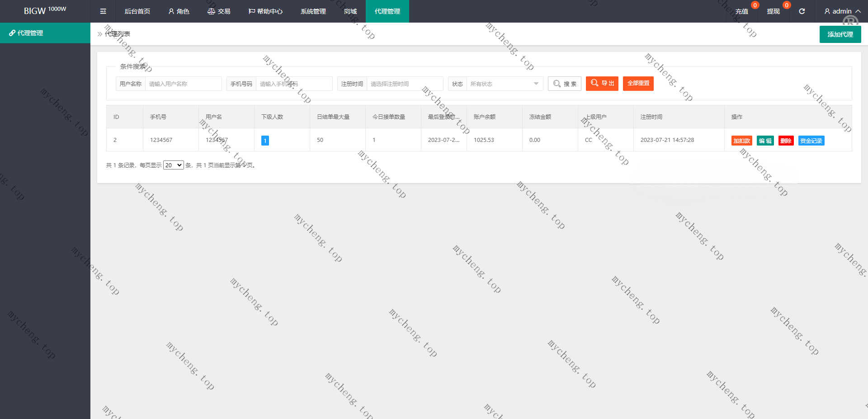Viewport: 868px width, 419px height.
Task: Change the per-page records dropdown
Action: [x=173, y=165]
